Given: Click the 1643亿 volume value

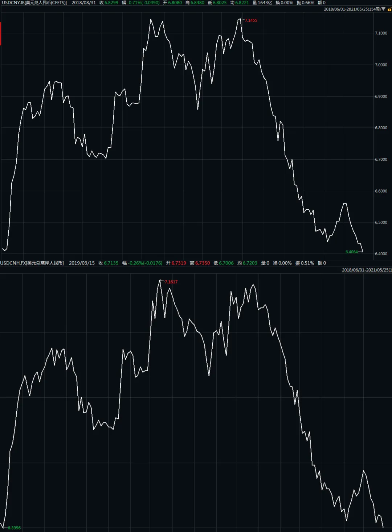Looking at the screenshot, I should (x=265, y=3).
